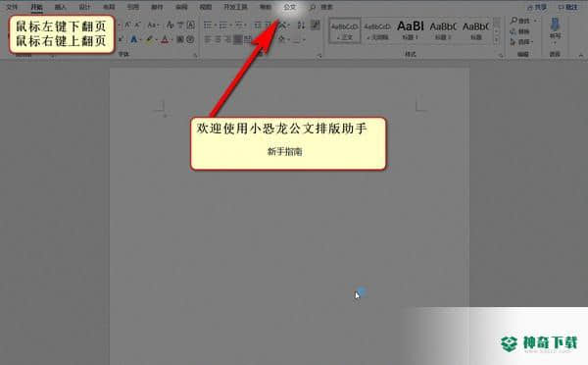Screen dimensions: 588x365
Task: Open the Font dialog launcher
Action: coord(195,55)
